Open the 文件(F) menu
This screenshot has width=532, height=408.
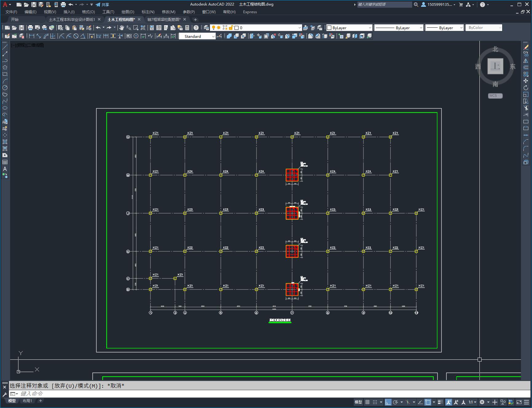tap(11, 12)
